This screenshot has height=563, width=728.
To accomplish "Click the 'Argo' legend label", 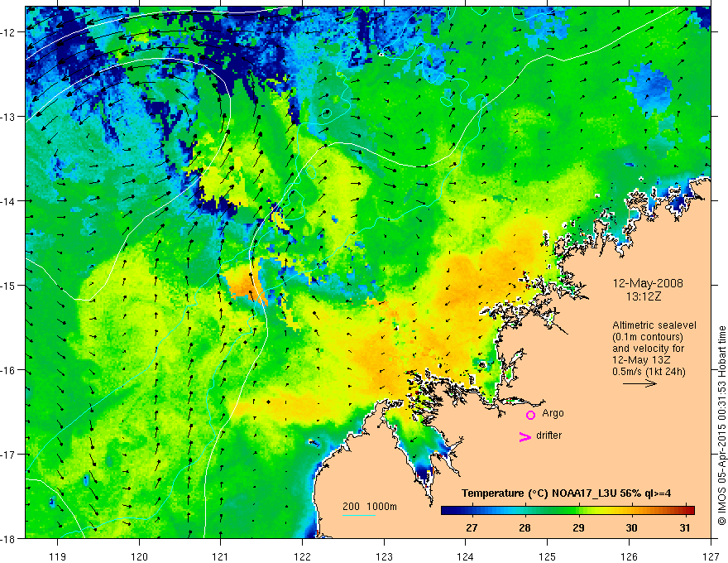I will [553, 413].
